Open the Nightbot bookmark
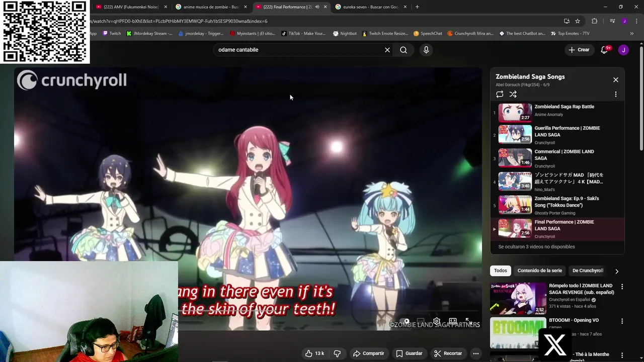The width and height of the screenshot is (644, 362). [345, 34]
